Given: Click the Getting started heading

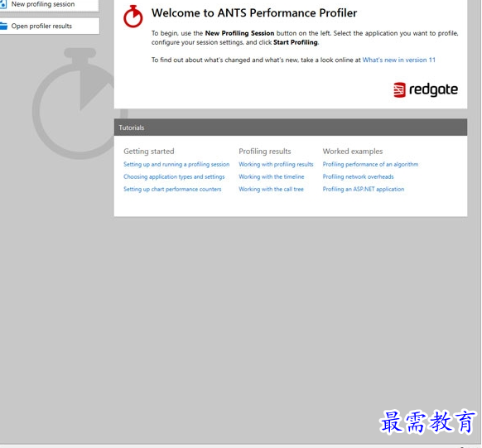Looking at the screenshot, I should pyautogui.click(x=149, y=152).
